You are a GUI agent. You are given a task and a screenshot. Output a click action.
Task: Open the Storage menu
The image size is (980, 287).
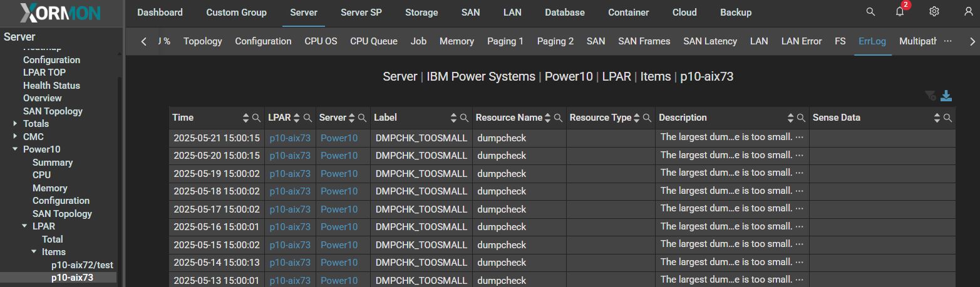click(421, 13)
